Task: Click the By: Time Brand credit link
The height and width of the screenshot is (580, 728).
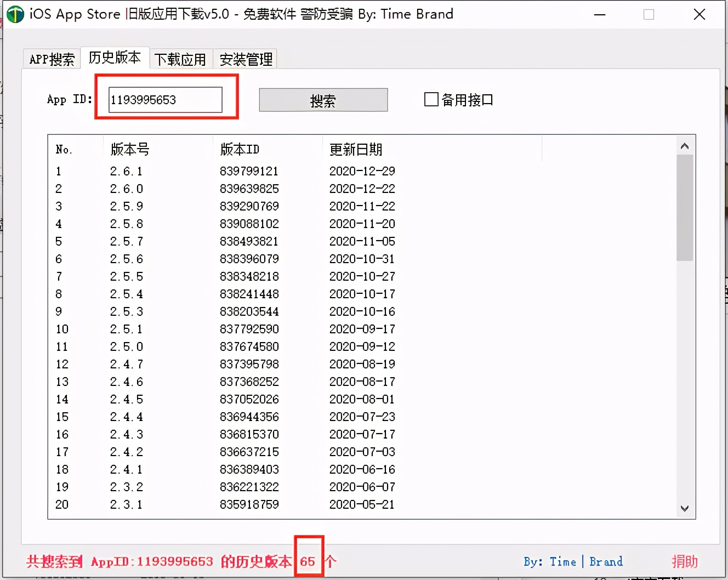Action: click(x=573, y=561)
